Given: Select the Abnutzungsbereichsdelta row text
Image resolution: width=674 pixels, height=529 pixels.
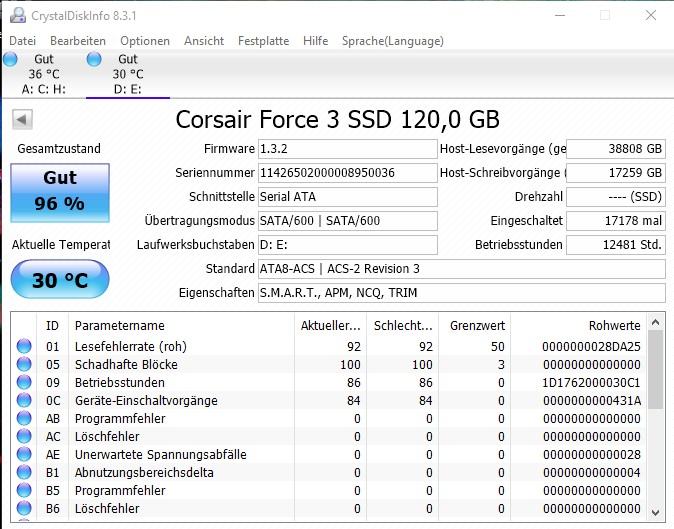Looking at the screenshot, I should [x=144, y=473].
